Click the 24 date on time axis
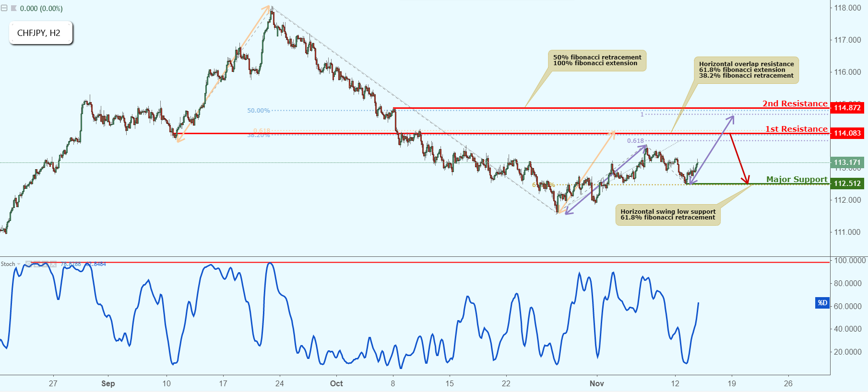 (279, 383)
